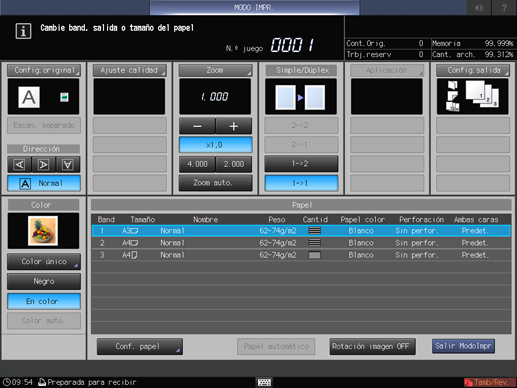Viewport: 517px width, 388px height.
Task: Click the Peso column header
Action: [x=277, y=220]
